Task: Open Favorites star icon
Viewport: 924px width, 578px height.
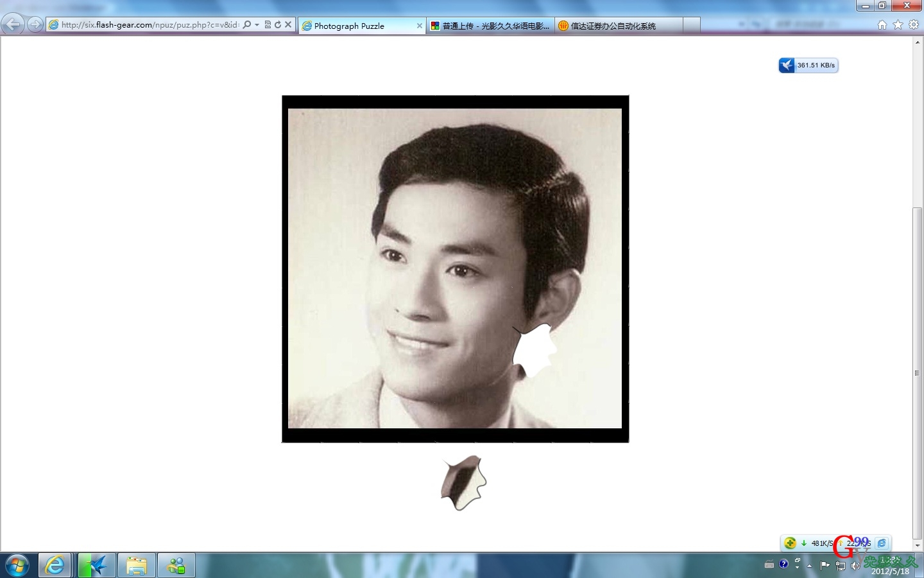Action: pos(898,24)
